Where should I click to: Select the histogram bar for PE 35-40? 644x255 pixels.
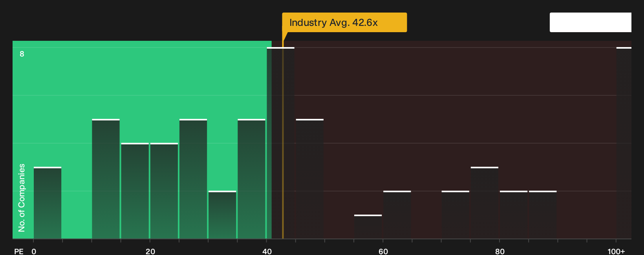pos(251,179)
